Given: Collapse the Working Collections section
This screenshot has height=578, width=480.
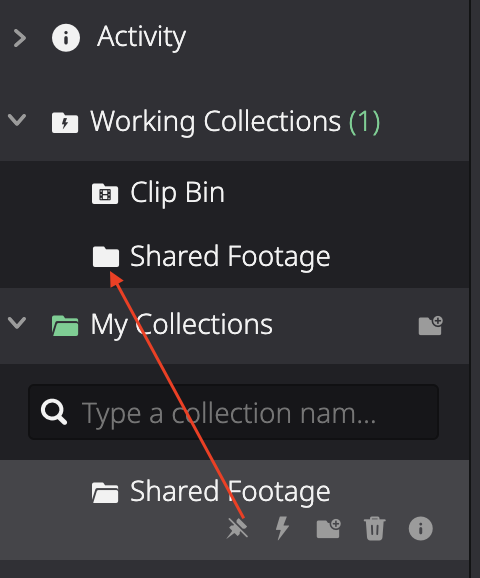Looking at the screenshot, I should pos(17,119).
